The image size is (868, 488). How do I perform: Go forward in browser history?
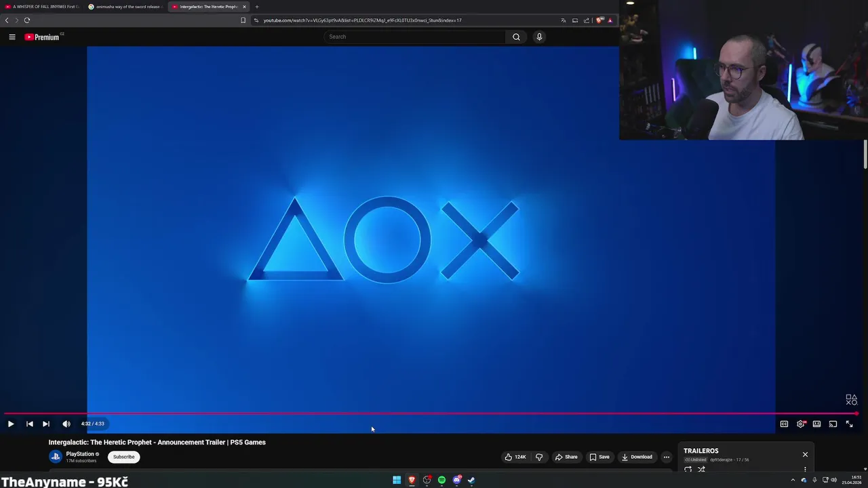coord(16,20)
